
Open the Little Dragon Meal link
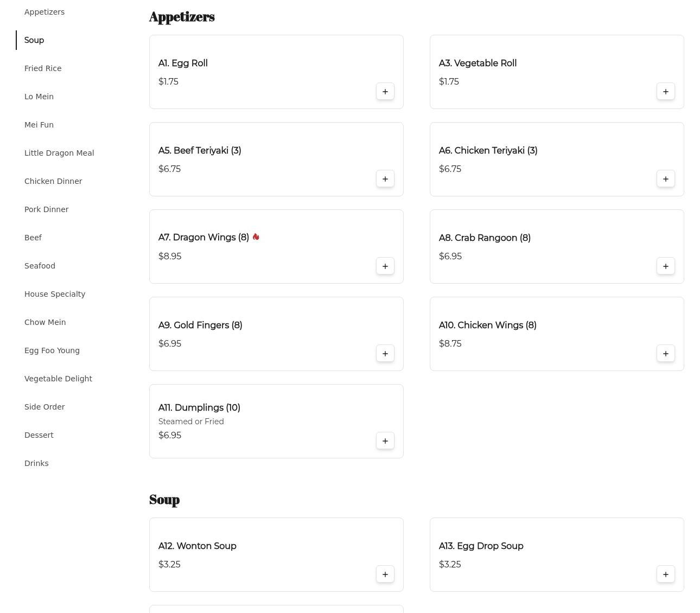(59, 153)
